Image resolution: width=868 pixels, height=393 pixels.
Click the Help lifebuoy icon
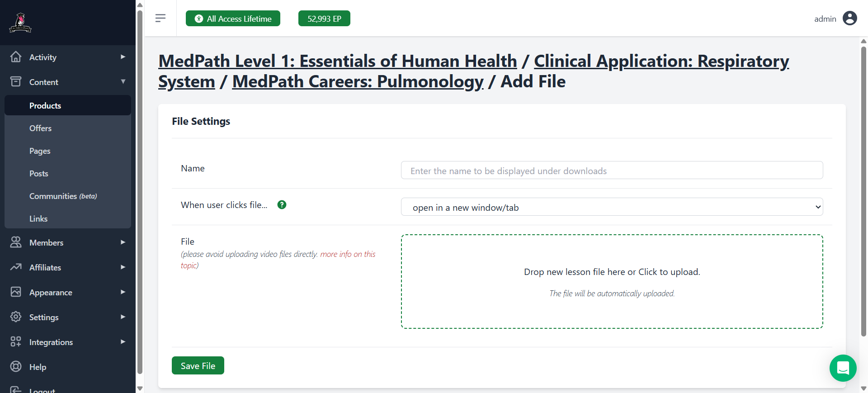tap(16, 367)
